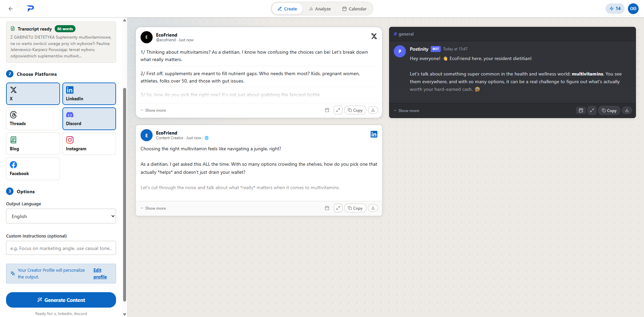The width and height of the screenshot is (644, 317).
Task: Click the BOT tag next to Postinity
Action: click(x=436, y=49)
